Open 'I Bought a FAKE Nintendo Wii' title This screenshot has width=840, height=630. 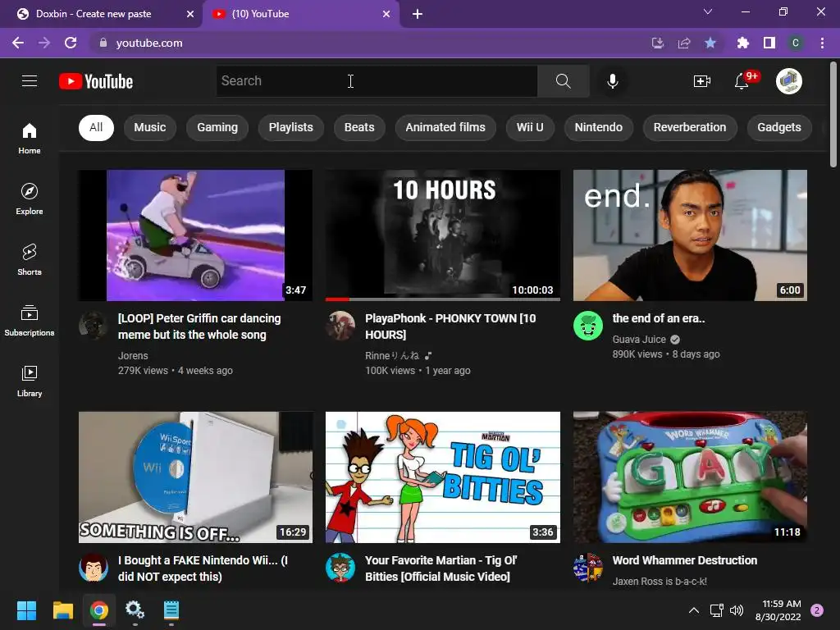[203, 568]
